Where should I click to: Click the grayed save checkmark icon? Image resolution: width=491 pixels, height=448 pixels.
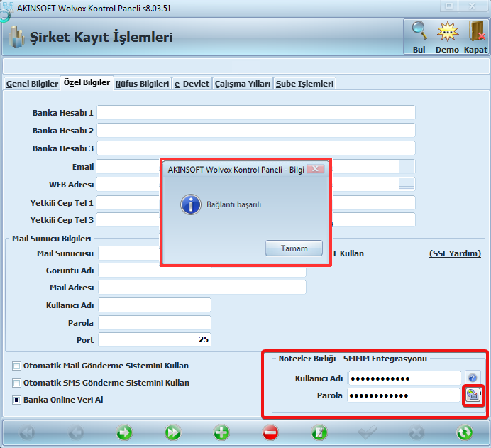pos(368,432)
